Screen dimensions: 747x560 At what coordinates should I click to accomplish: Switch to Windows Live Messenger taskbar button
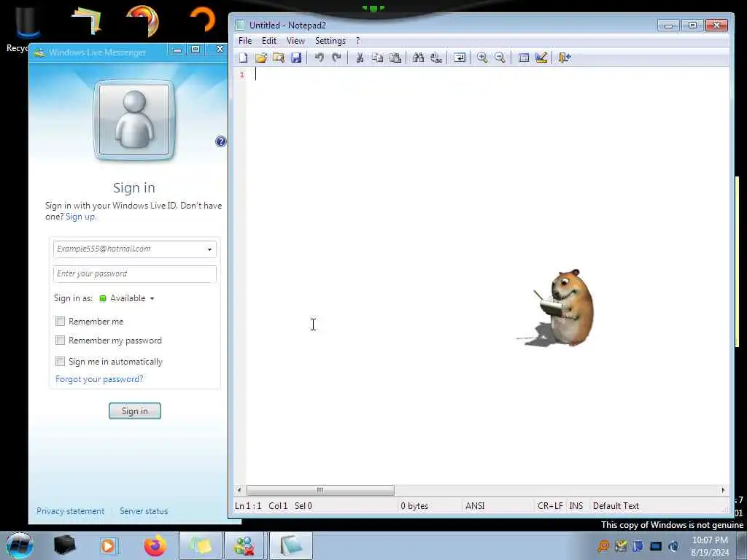tap(244, 545)
